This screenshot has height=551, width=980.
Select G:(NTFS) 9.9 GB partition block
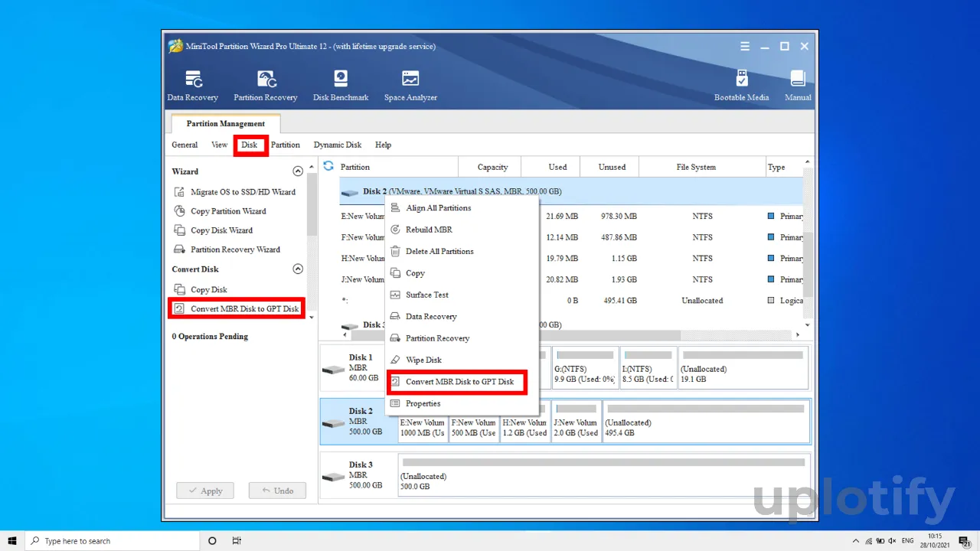pyautogui.click(x=586, y=367)
